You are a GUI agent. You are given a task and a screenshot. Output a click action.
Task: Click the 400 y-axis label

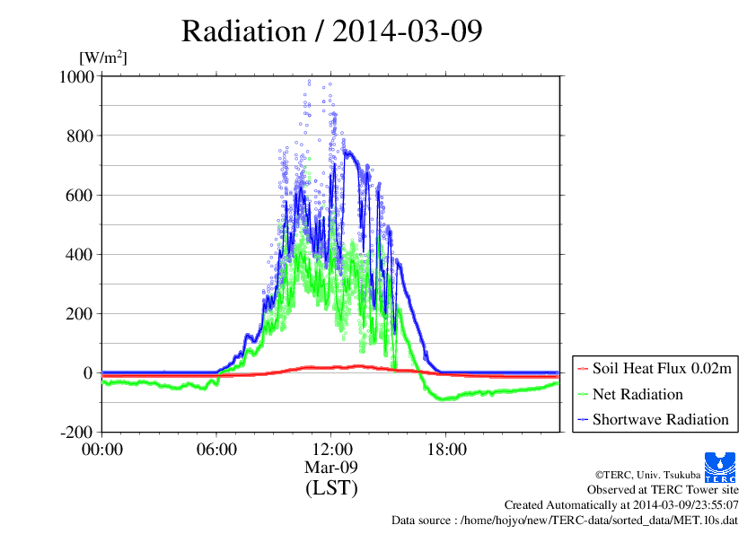[80, 255]
